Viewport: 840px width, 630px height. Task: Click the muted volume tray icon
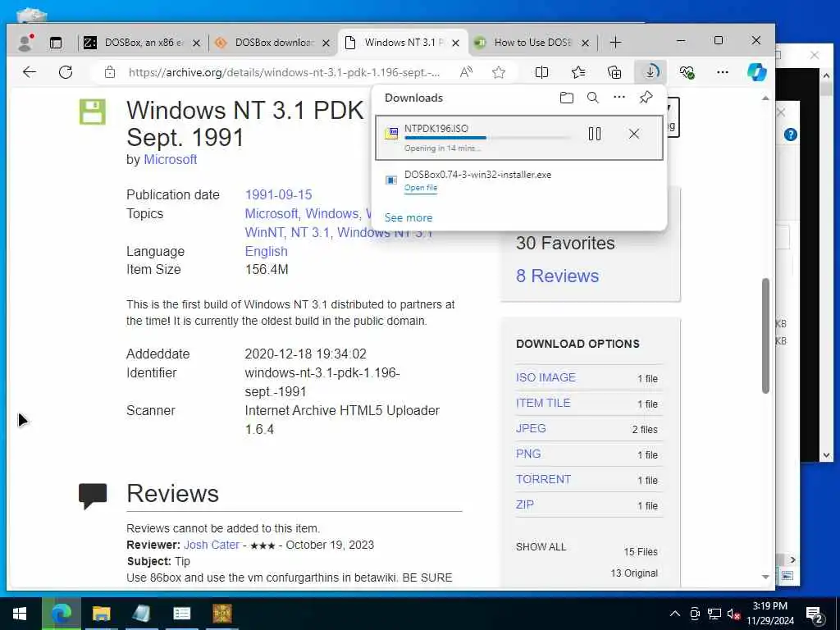(733, 614)
